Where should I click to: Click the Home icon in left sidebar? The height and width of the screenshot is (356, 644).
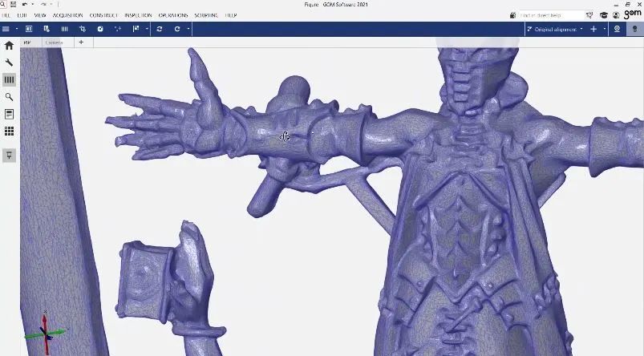click(9, 45)
